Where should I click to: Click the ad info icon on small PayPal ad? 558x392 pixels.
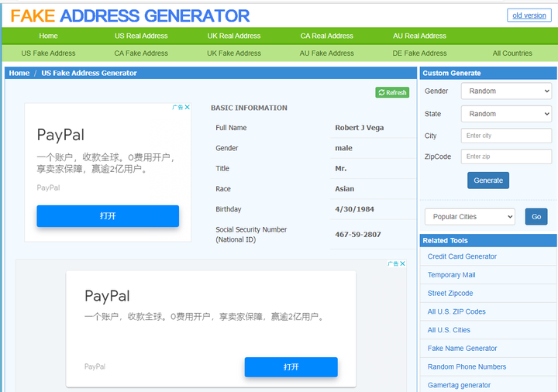(x=177, y=107)
